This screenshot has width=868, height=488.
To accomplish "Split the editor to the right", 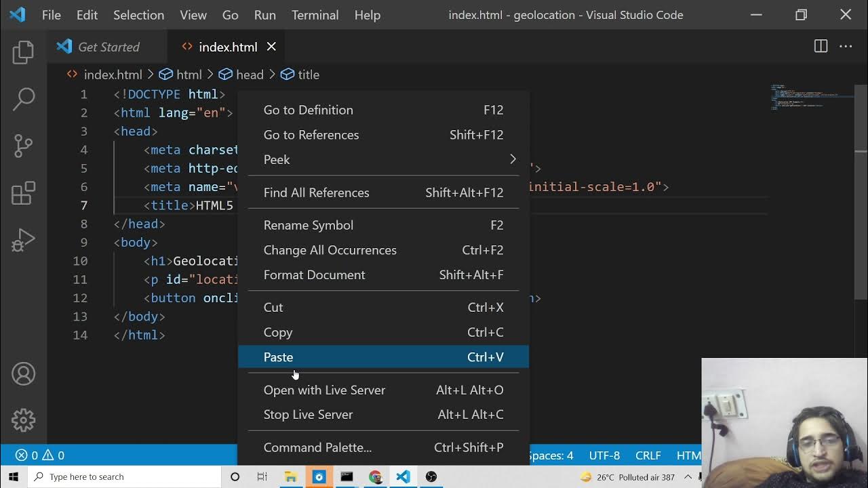I will pos(821,46).
